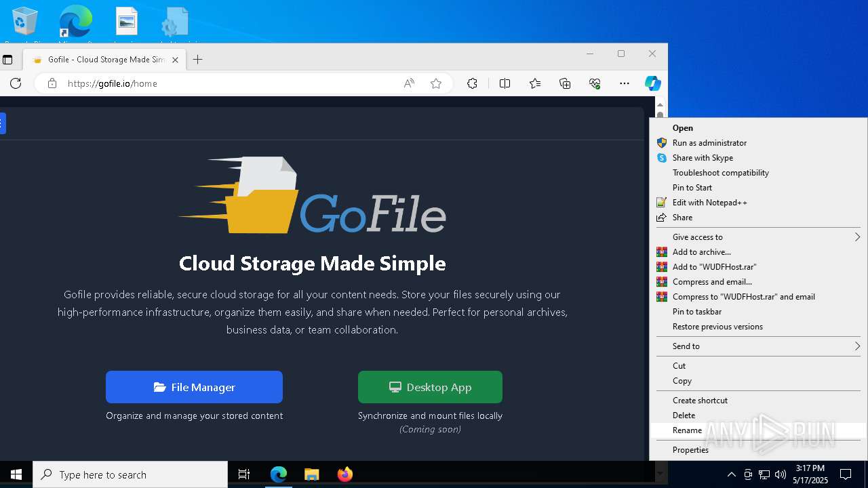Viewport: 868px width, 488px height.
Task: Launch Firefox from taskbar
Action: pos(344,474)
